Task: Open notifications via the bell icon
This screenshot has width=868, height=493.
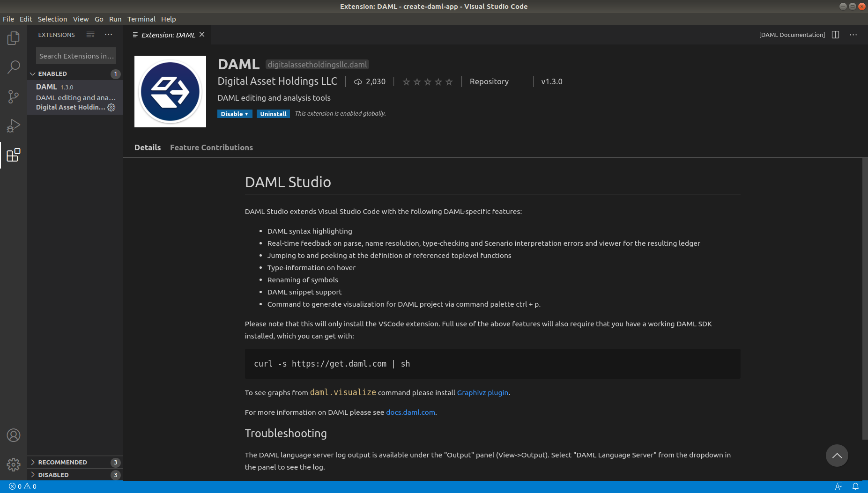Action: pyautogui.click(x=856, y=486)
